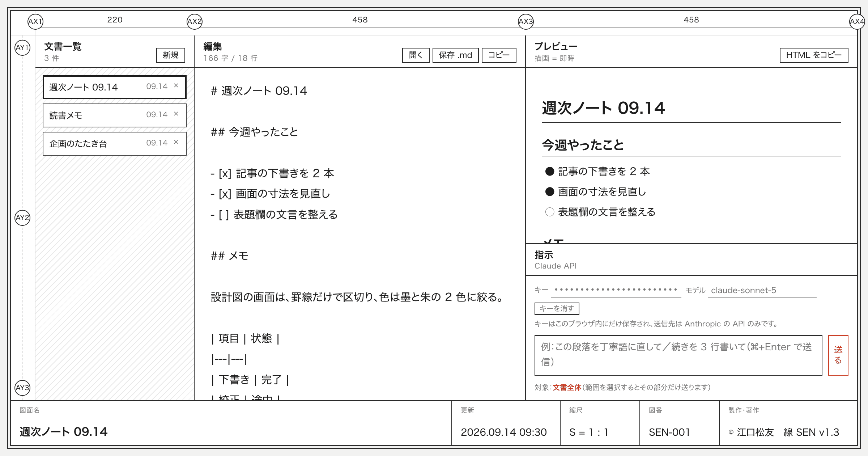Open the 読書メモ document
Screen dimensions: 868x456
(114, 115)
